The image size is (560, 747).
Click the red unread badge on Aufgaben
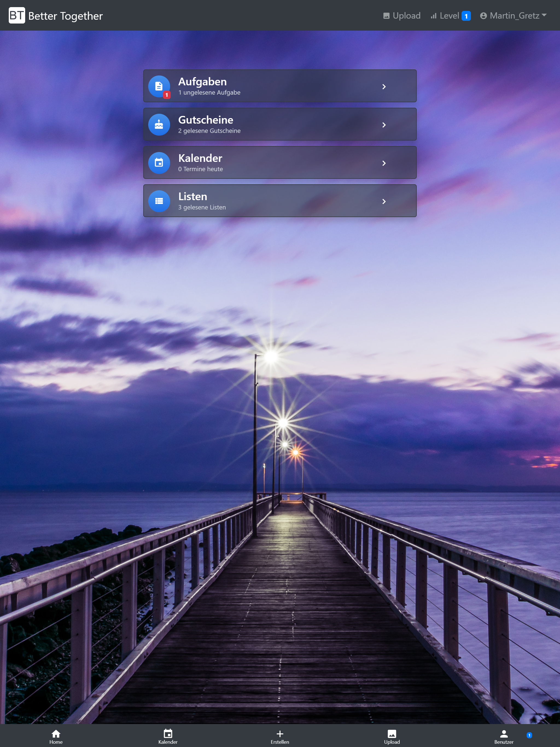167,95
